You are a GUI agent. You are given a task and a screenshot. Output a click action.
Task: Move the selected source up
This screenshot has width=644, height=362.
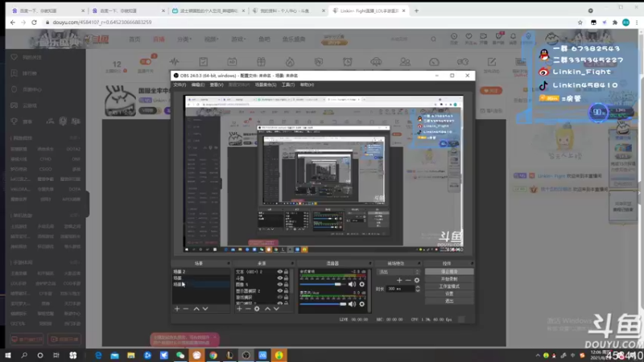pos(268,309)
